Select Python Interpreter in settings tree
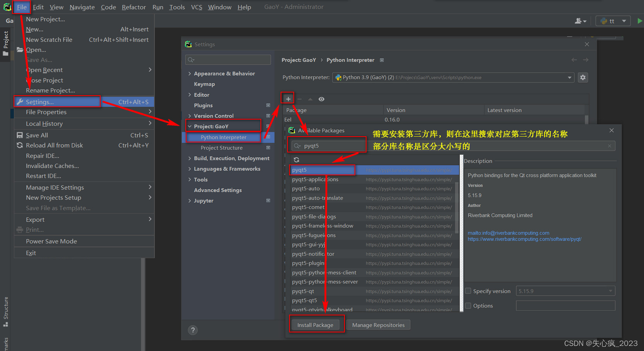This screenshot has width=644, height=351. pyautogui.click(x=228, y=137)
